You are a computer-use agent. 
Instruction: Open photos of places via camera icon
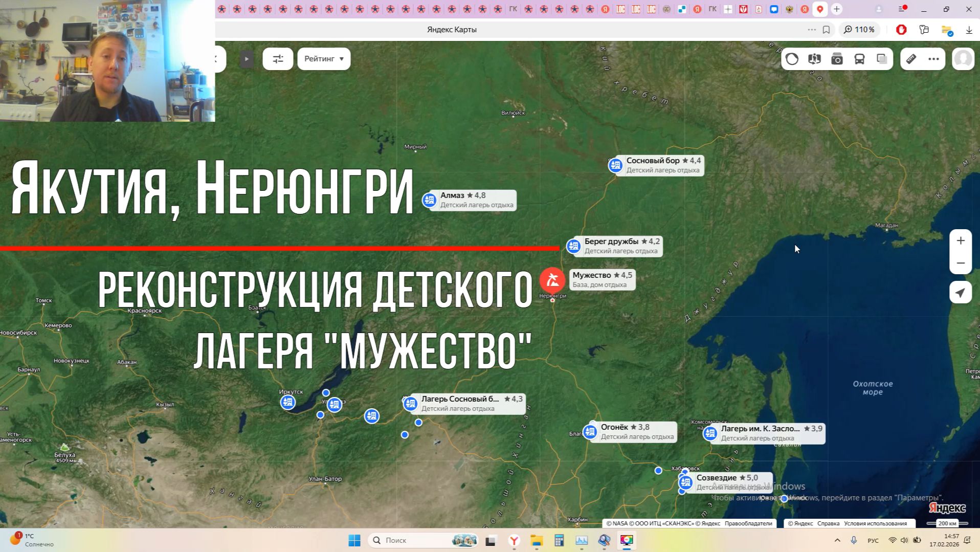tap(837, 59)
